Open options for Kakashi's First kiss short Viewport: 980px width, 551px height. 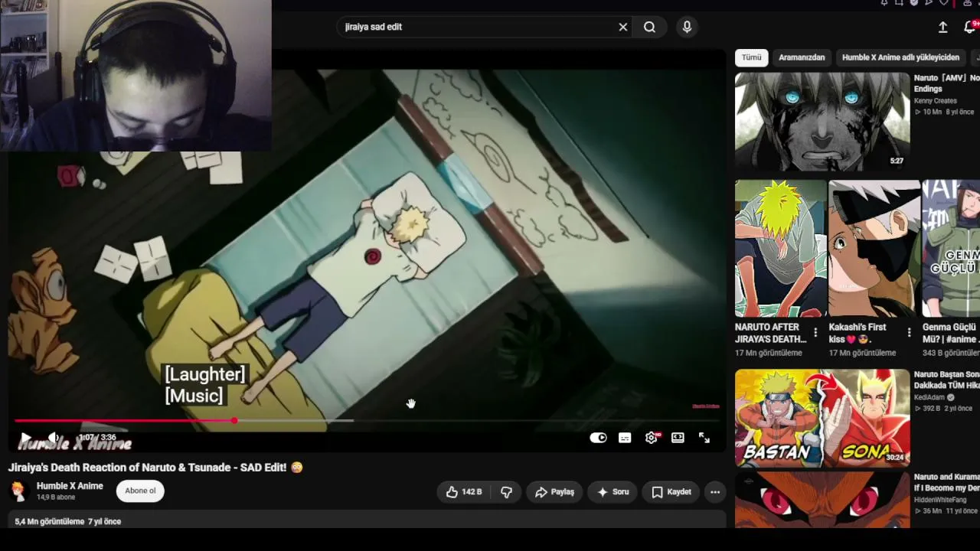click(x=909, y=333)
